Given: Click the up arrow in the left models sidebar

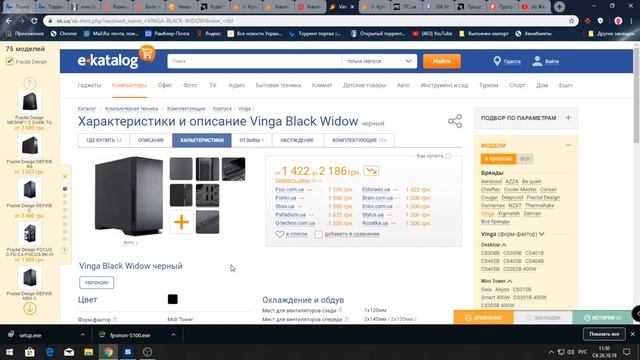Looking at the screenshot, I should (x=29, y=84).
